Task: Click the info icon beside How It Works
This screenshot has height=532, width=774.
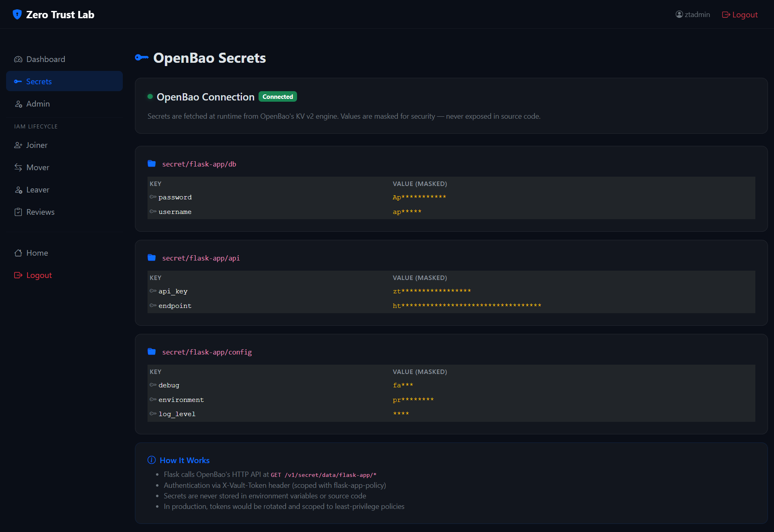Action: (x=152, y=460)
